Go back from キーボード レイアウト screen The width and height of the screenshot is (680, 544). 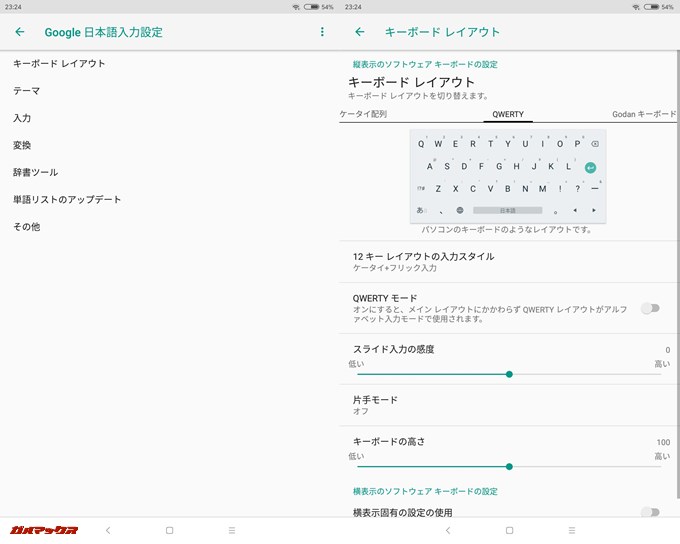coord(360,32)
